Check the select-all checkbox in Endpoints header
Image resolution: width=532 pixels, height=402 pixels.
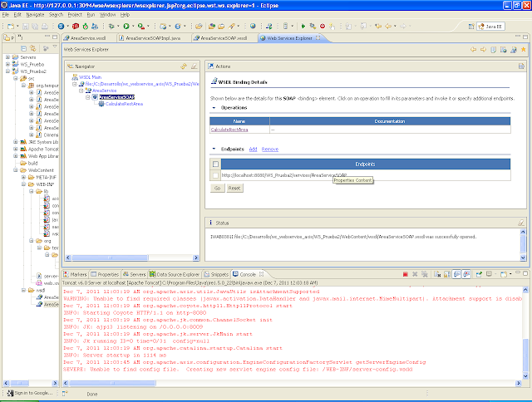coord(215,164)
